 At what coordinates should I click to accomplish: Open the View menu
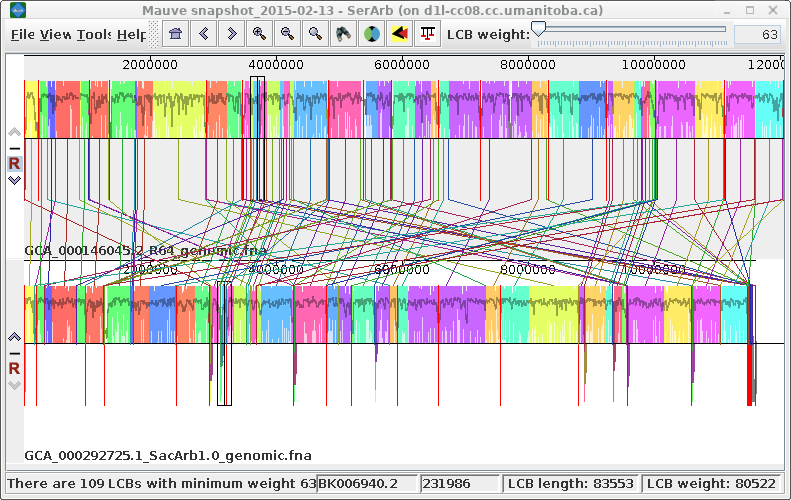[56, 34]
